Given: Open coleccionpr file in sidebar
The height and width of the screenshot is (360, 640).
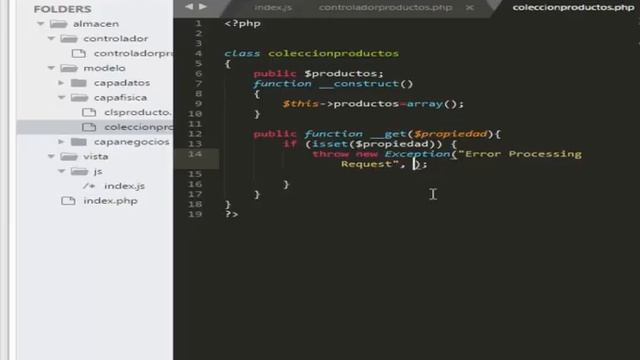Looking at the screenshot, I should coord(139,127).
